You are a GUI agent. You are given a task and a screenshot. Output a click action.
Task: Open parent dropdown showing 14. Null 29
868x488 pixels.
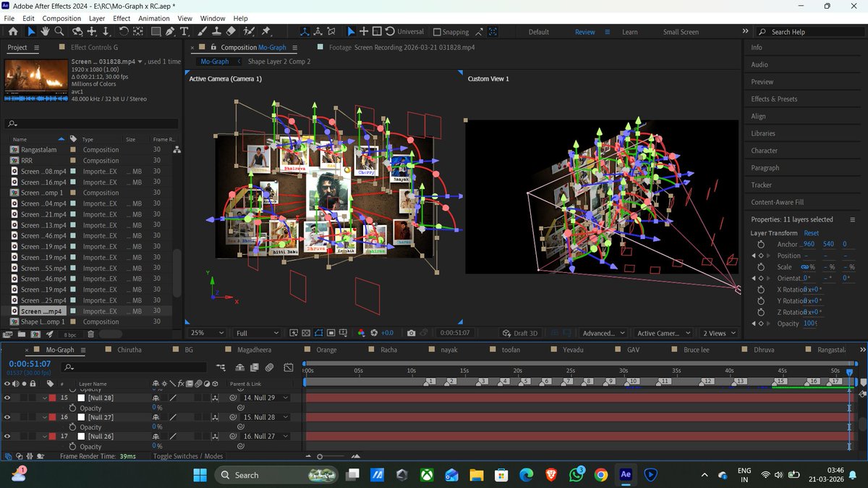pyautogui.click(x=265, y=397)
